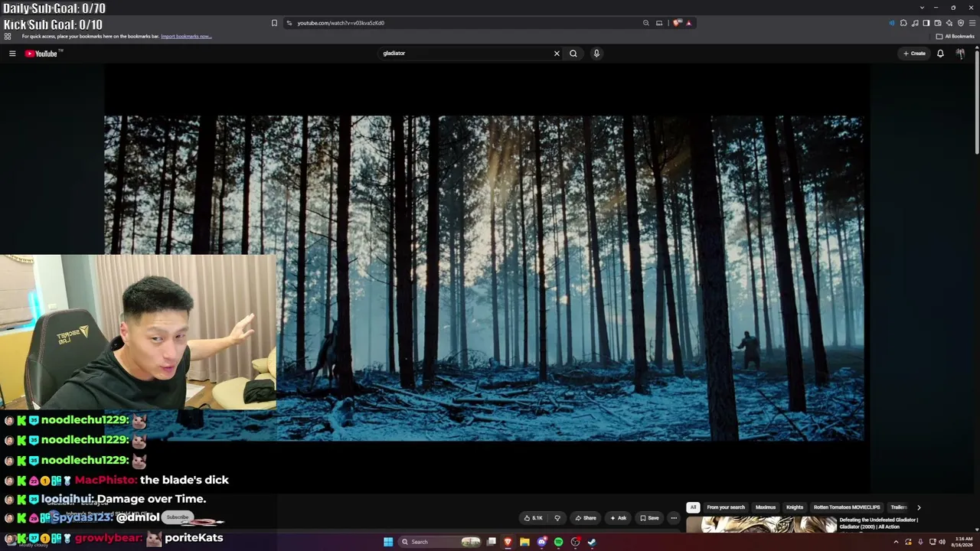Open YouTube notifications bell
Image resolution: width=980 pixels, height=551 pixels.
tap(940, 54)
